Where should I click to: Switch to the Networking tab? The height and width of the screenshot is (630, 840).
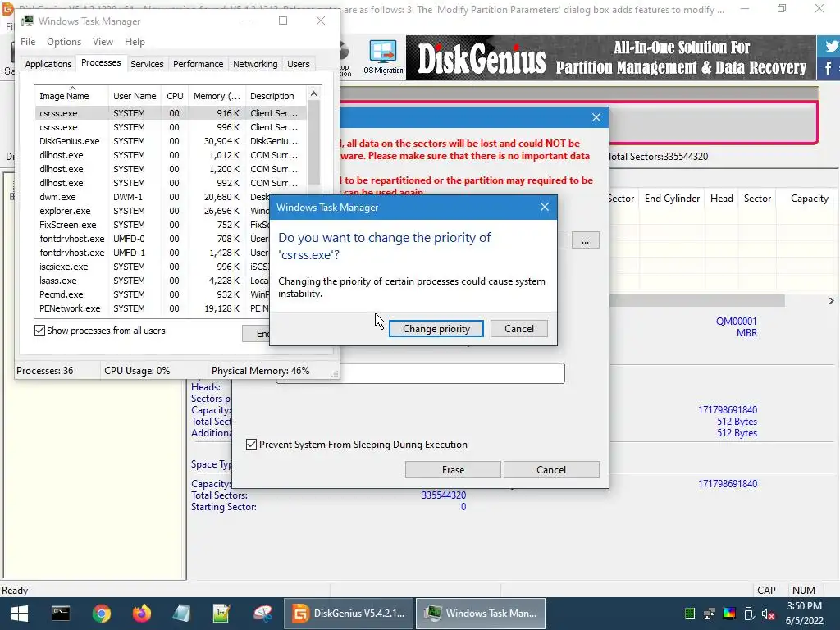click(x=255, y=64)
